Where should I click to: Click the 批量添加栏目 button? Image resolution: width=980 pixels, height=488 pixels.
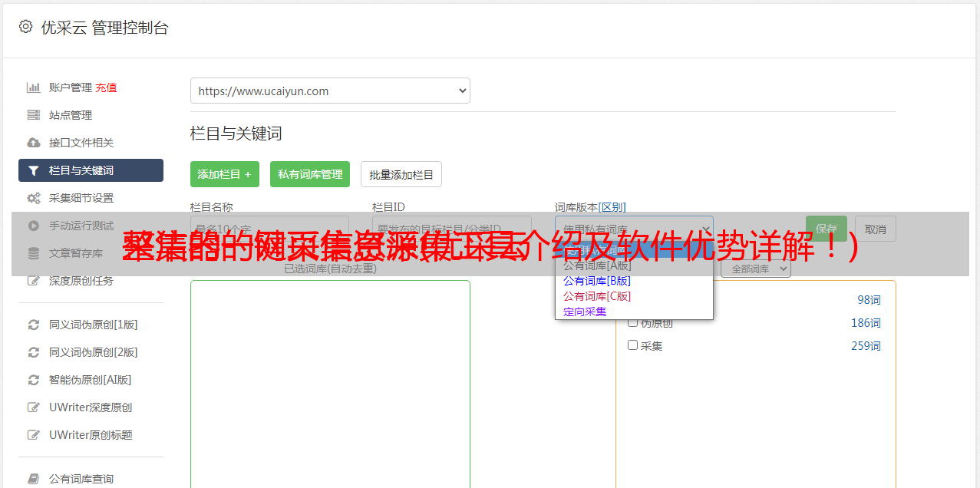(x=401, y=174)
